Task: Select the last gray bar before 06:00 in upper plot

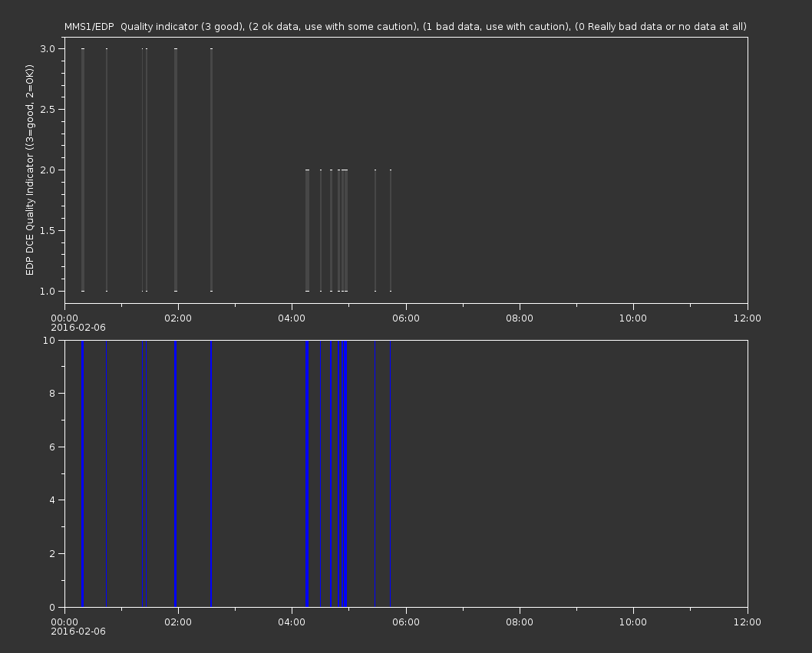Action: pos(391,230)
